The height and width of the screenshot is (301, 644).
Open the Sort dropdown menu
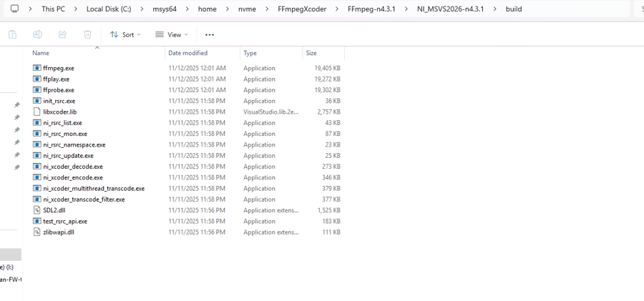pos(125,35)
